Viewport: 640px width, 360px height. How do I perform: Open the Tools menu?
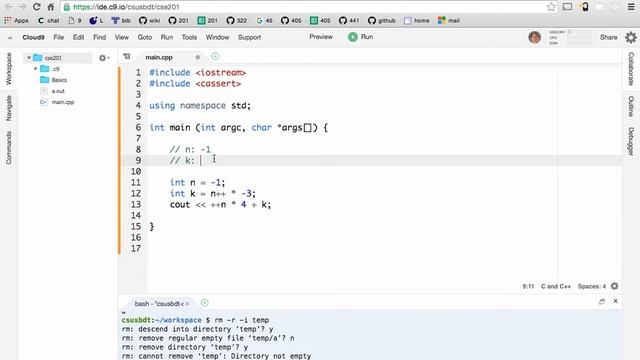point(189,37)
